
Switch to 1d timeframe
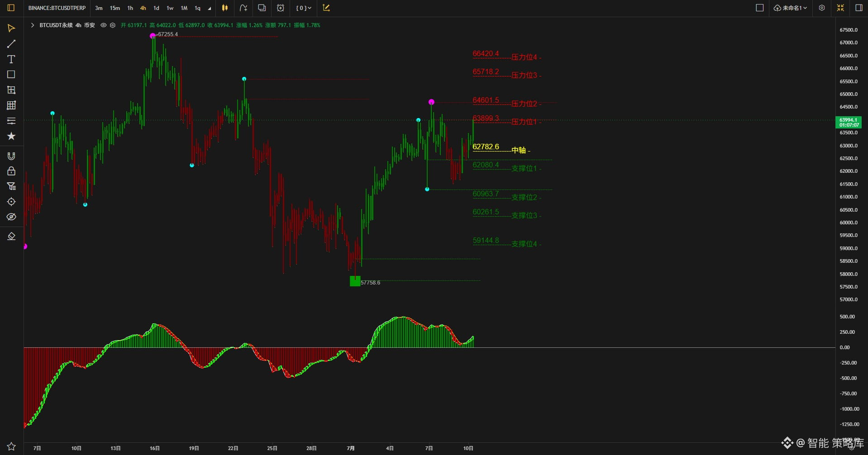[156, 8]
